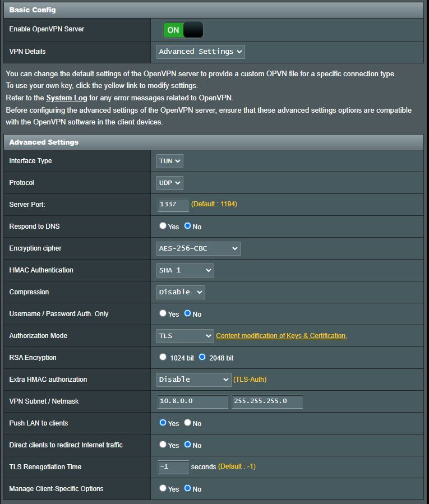Toggle the Enable OpenVPN Server switch
429x504 pixels.
tap(183, 30)
